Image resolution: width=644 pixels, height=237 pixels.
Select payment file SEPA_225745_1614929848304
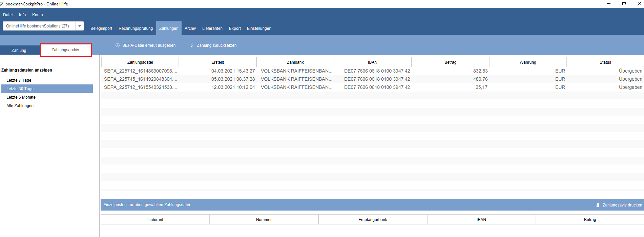pyautogui.click(x=141, y=79)
